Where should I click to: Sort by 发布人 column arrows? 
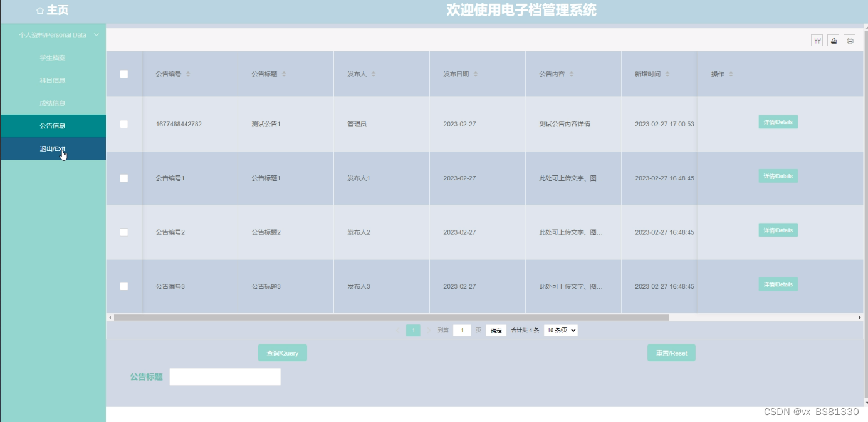374,75
